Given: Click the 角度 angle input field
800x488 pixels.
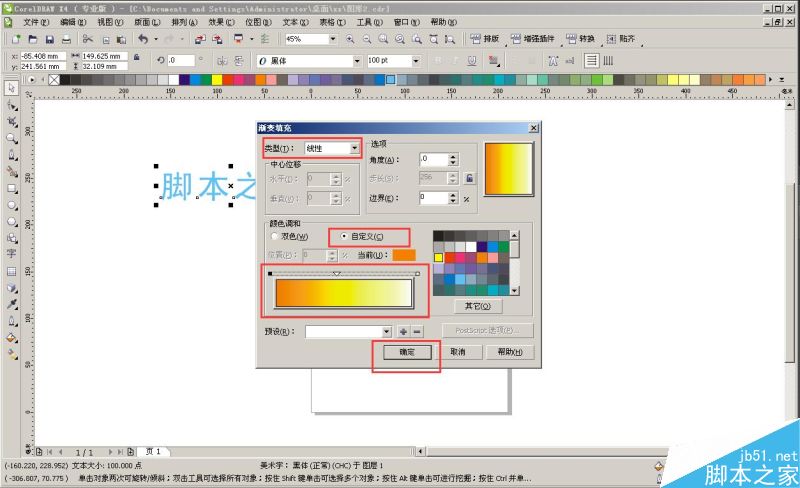Looking at the screenshot, I should click(x=433, y=159).
